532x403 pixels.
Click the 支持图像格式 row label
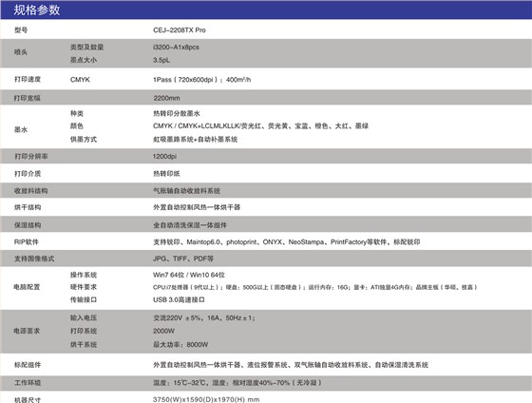pyautogui.click(x=34, y=259)
